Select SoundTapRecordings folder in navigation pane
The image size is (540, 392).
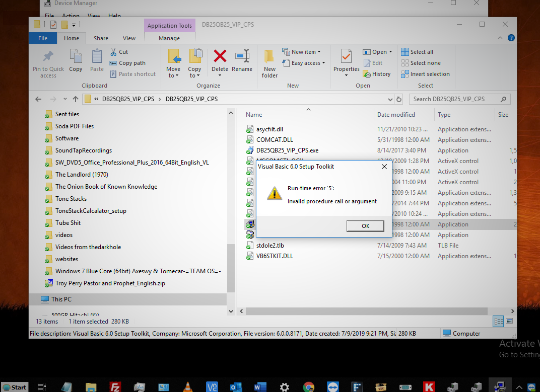point(83,150)
